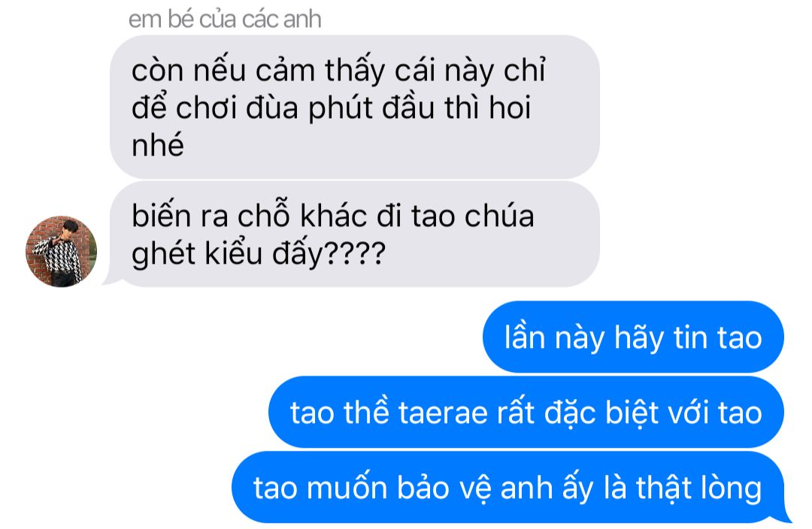
Task: Tap the sender name "em bé của các anh"
Action: point(225,19)
